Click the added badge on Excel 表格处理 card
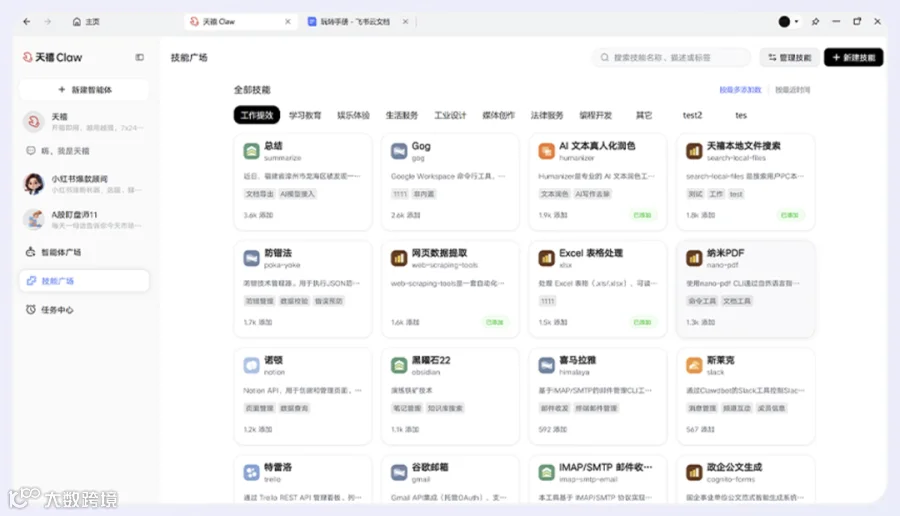This screenshot has width=900, height=516. tap(642, 323)
